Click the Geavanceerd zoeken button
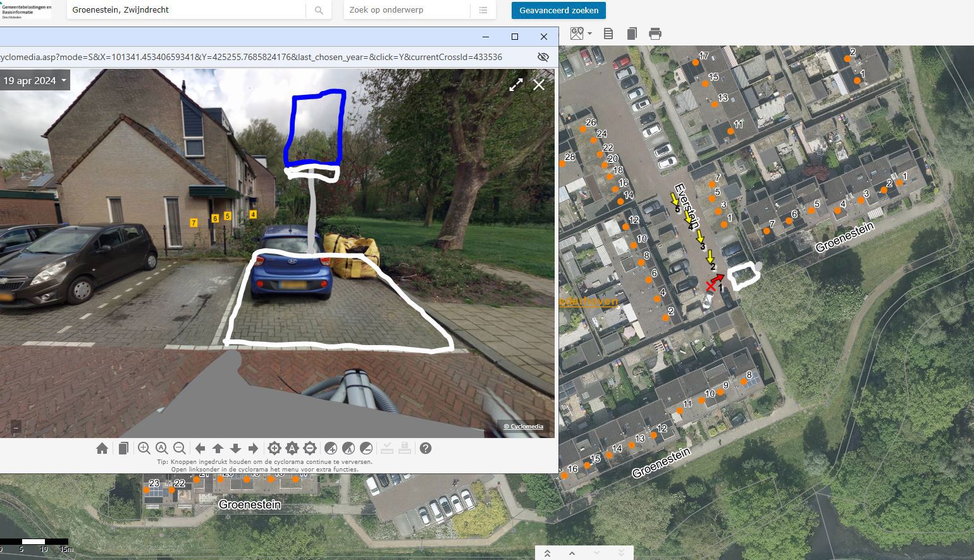The height and width of the screenshot is (560, 974). (558, 10)
